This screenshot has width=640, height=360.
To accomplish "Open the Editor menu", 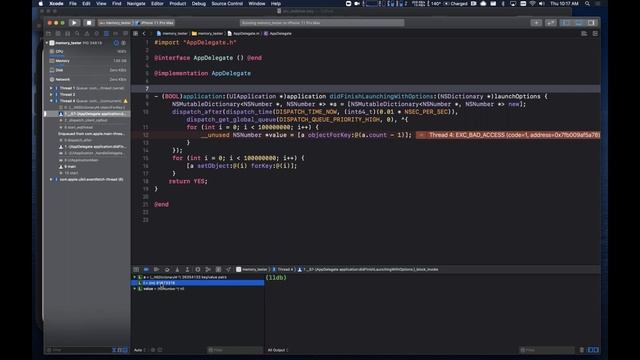I will 157,3.
